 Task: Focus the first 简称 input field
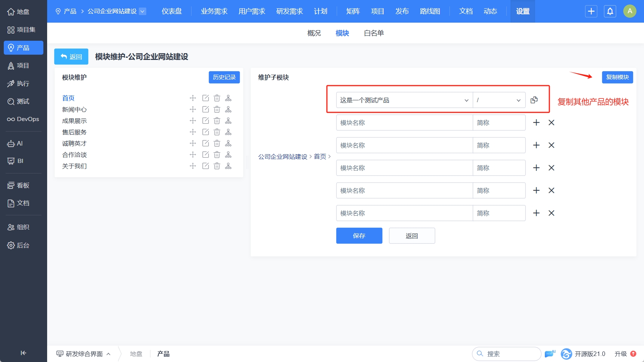499,123
